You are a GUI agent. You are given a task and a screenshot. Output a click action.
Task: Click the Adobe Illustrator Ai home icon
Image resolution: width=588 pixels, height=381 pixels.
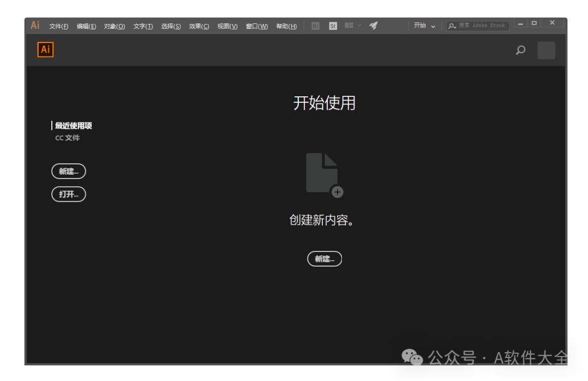coord(45,50)
